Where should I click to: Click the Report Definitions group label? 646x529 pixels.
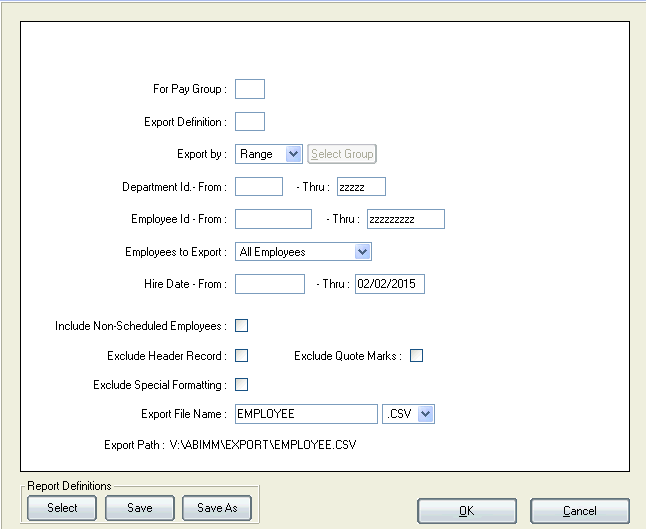tap(69, 486)
